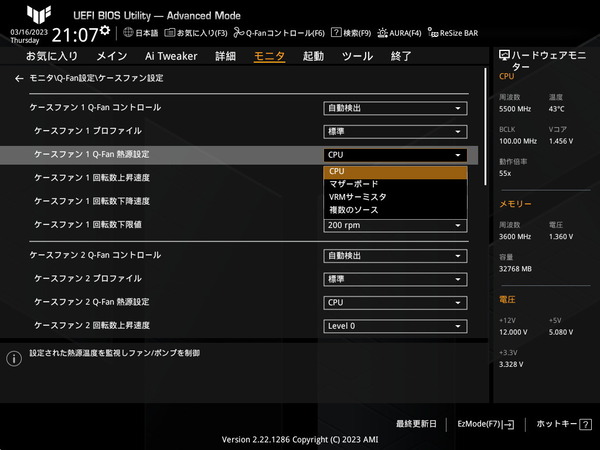Click the 5500 MHz CPU frequency value

(515, 109)
